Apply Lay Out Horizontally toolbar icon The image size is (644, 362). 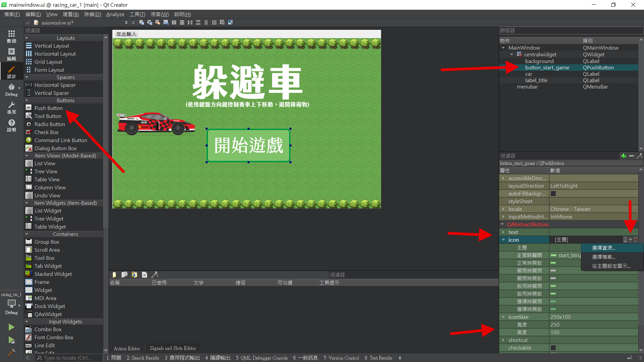tap(174, 22)
